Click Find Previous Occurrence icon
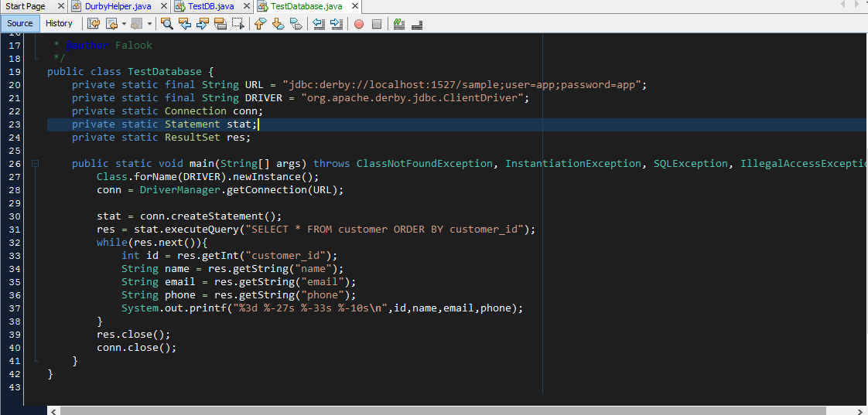 point(184,24)
